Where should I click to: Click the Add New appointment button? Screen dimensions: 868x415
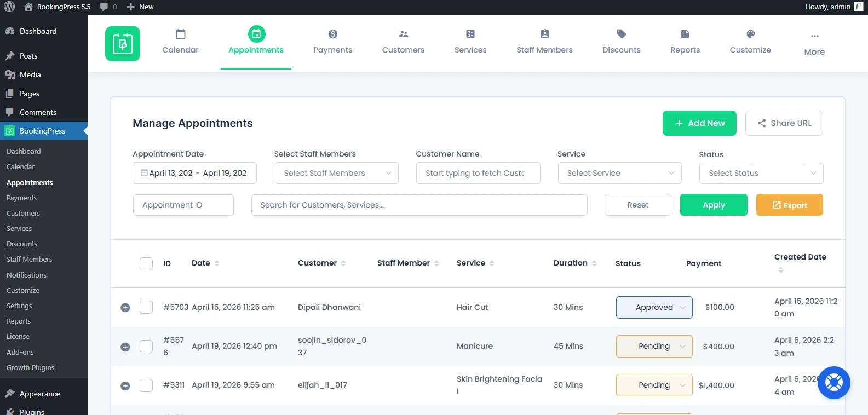coord(699,123)
